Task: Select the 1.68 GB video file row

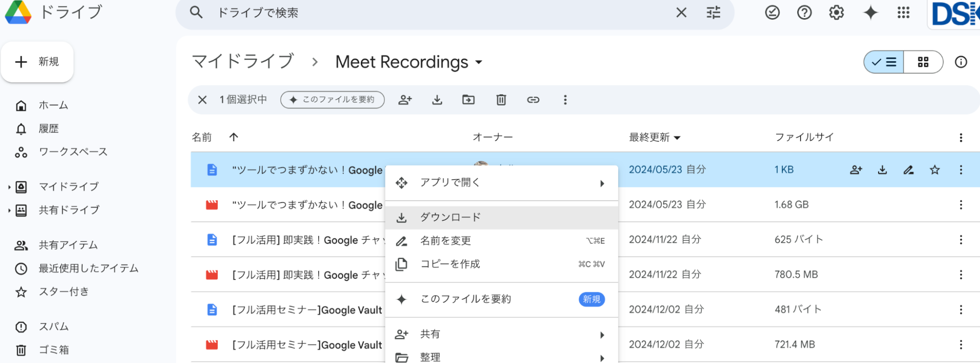Action: tap(585, 205)
